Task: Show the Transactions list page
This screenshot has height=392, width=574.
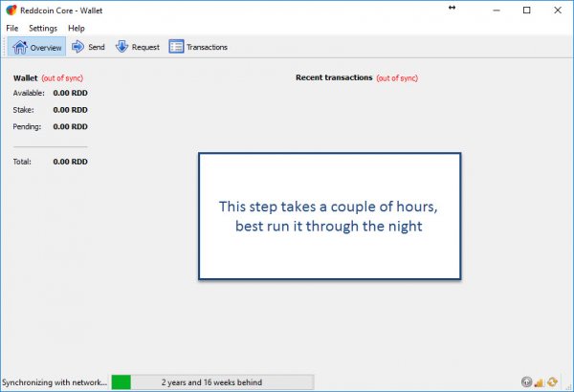Action: (198, 47)
